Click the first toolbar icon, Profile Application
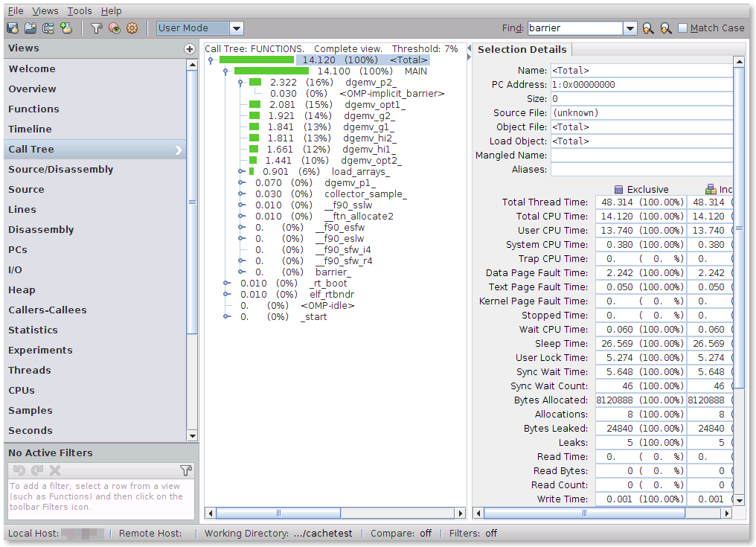The image size is (756, 547). [13, 28]
